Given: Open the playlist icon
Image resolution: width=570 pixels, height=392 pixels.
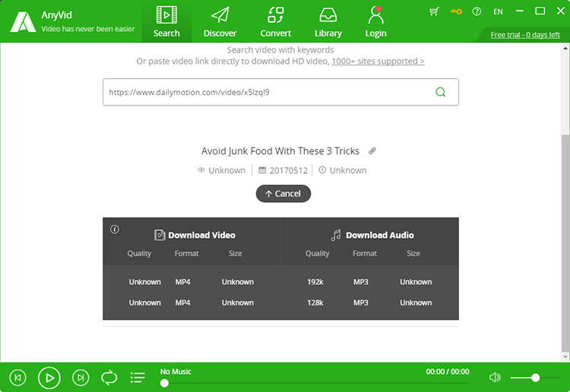Looking at the screenshot, I should pyautogui.click(x=138, y=378).
